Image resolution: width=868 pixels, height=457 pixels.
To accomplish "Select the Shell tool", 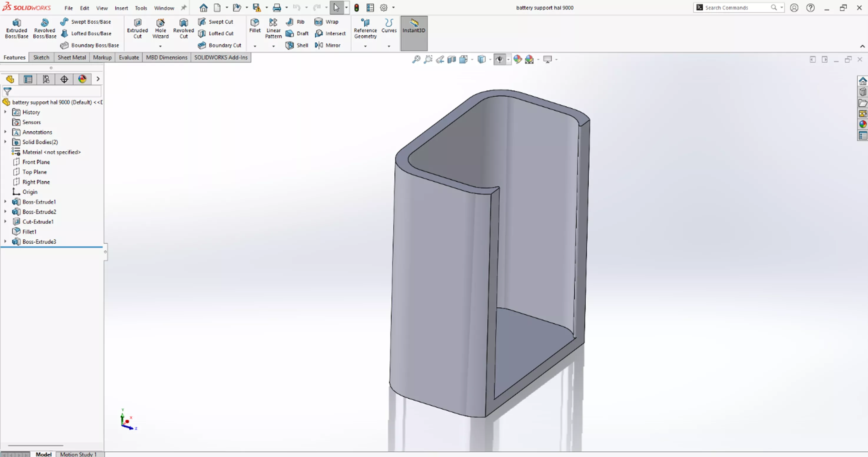I will coord(296,45).
